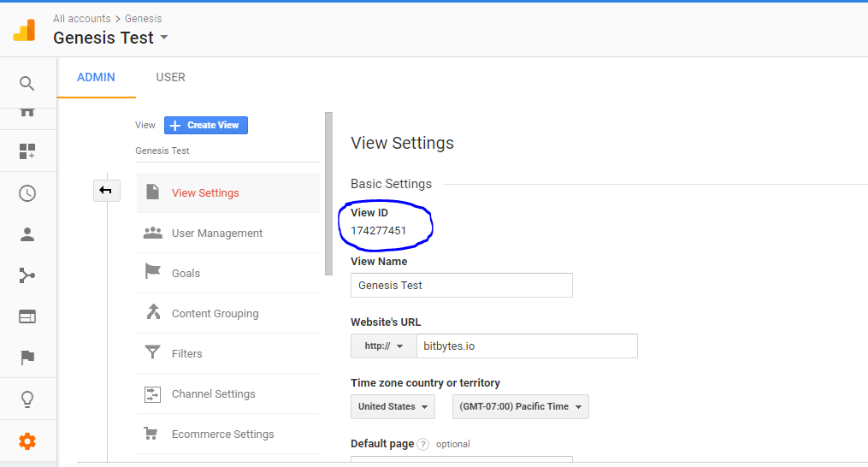Screen dimensions: 868x467
Task: Open Acquisition branching icon in sidebar
Action: pyautogui.click(x=27, y=275)
